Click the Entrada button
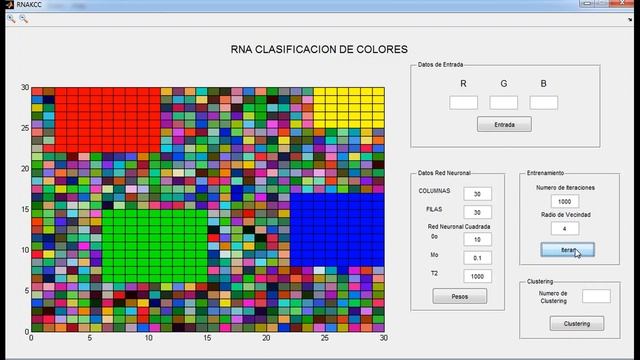640x360 pixels. pos(504,124)
